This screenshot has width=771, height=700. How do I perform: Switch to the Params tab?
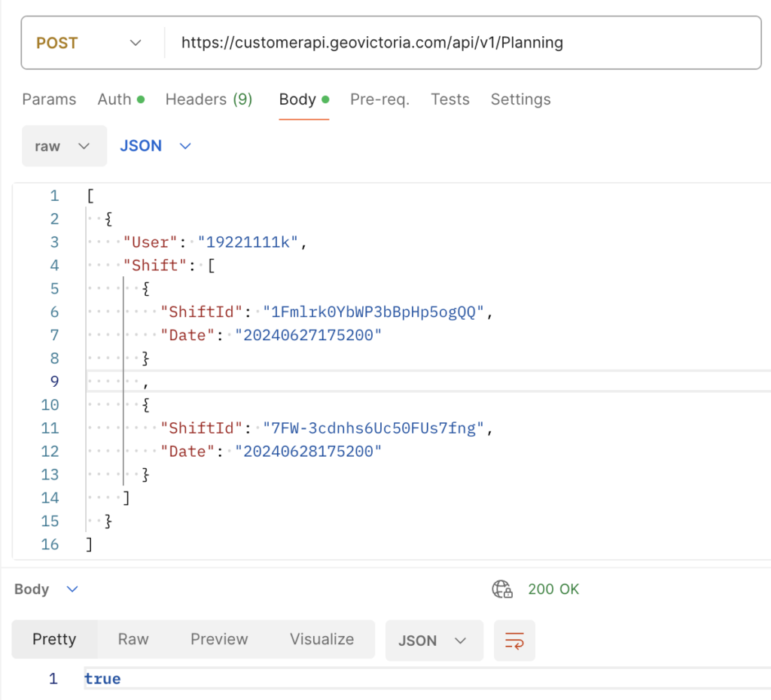tap(49, 99)
